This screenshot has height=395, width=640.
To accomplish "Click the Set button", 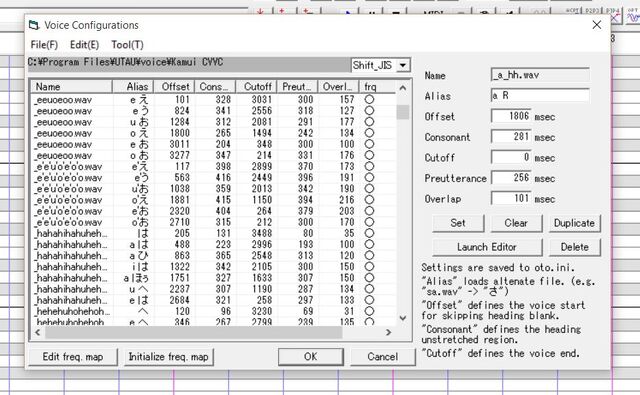I will [x=458, y=223].
